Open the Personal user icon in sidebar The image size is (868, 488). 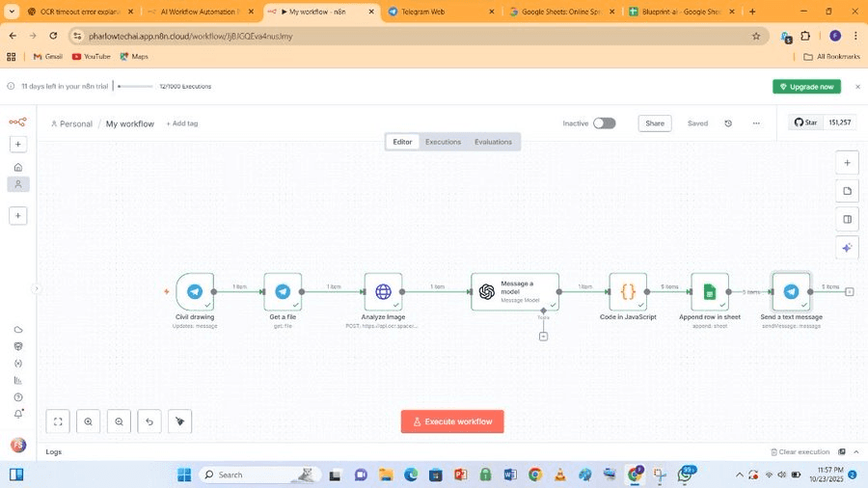(18, 184)
